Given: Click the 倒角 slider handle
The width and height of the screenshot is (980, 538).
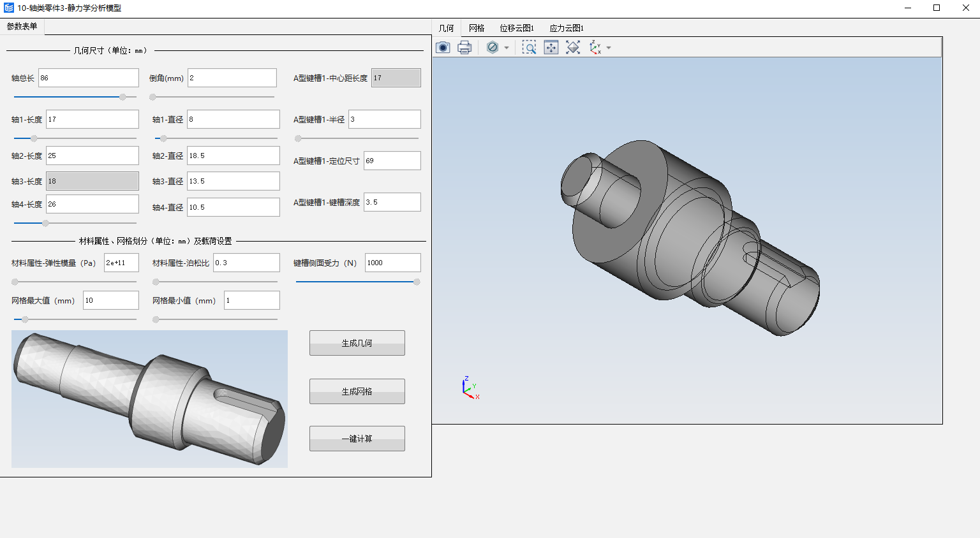Looking at the screenshot, I should point(152,97).
